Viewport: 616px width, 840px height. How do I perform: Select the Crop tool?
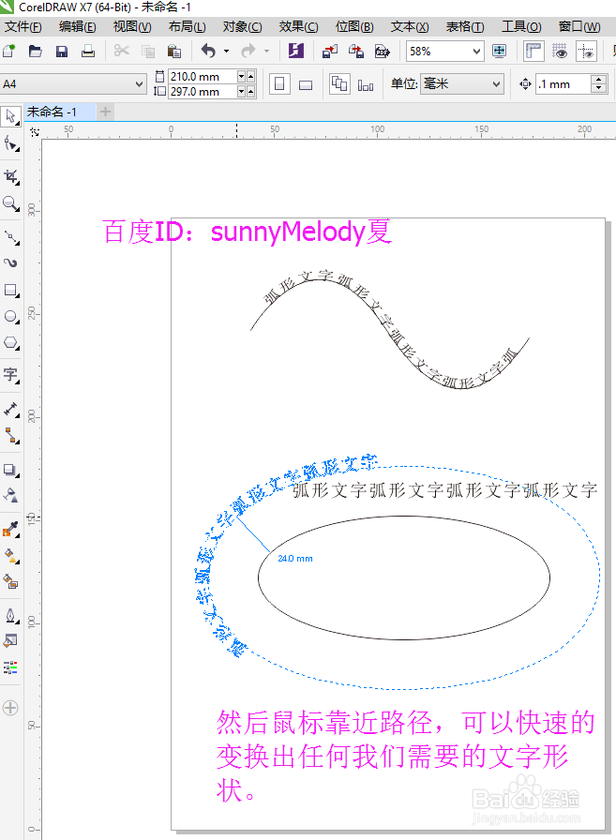point(10,177)
